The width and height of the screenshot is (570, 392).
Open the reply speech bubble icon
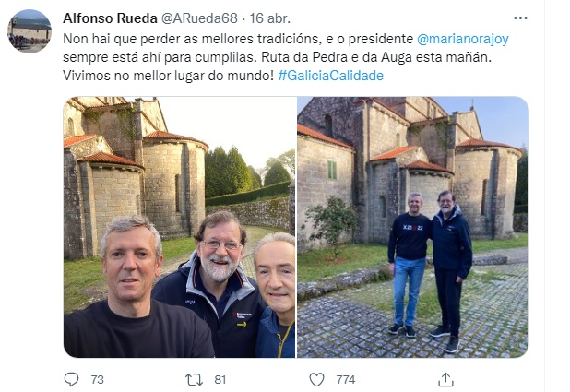pos(71,379)
